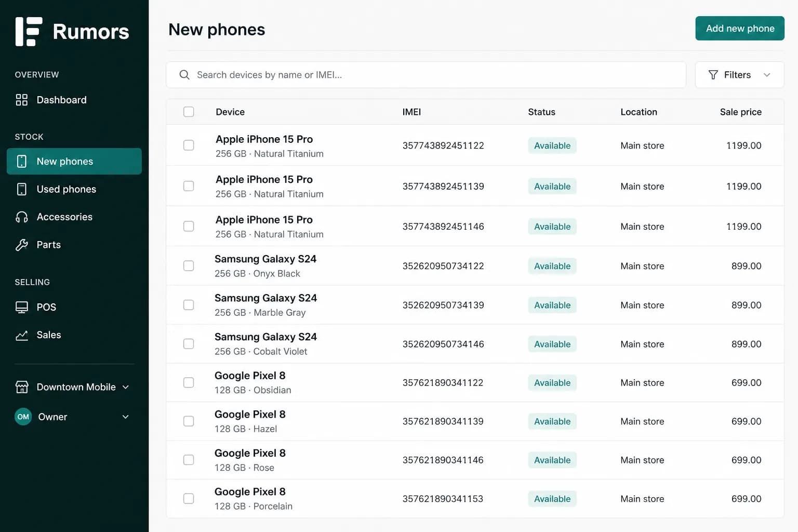Click Main store for IMEI 357743892451146
The width and height of the screenshot is (798, 532).
642,227
